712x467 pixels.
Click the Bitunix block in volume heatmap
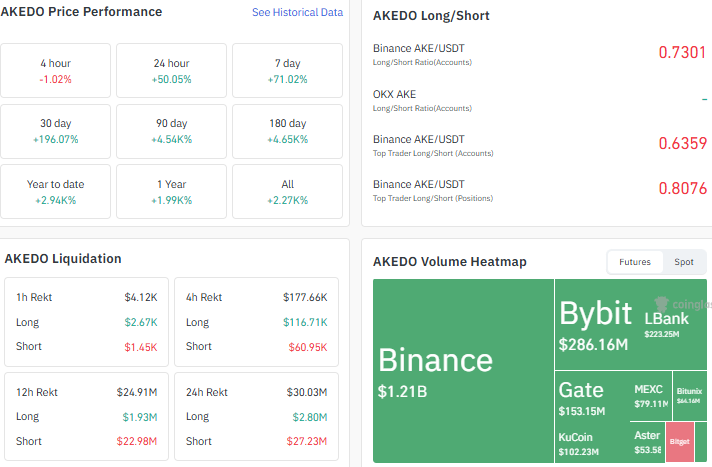click(x=689, y=396)
